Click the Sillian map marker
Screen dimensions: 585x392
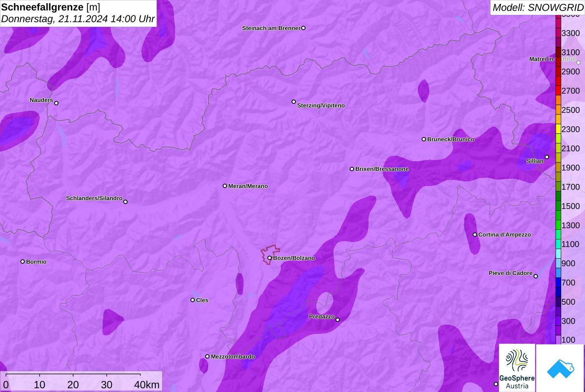click(547, 157)
